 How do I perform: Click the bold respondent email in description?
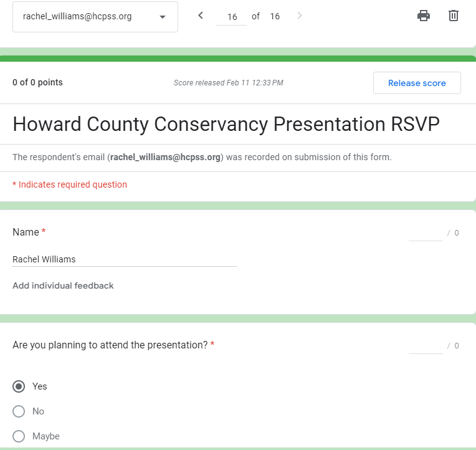pyautogui.click(x=165, y=157)
